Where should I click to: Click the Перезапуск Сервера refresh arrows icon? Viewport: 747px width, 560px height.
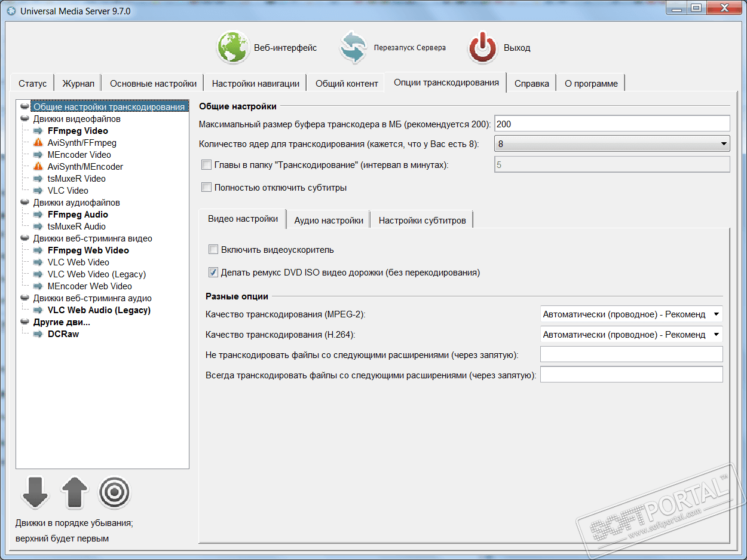pyautogui.click(x=353, y=48)
